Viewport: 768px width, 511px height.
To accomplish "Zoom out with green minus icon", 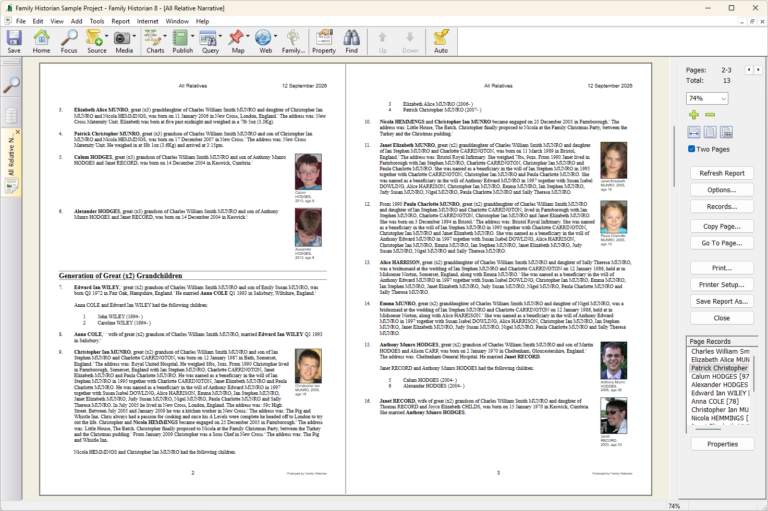I will pyautogui.click(x=710, y=115).
